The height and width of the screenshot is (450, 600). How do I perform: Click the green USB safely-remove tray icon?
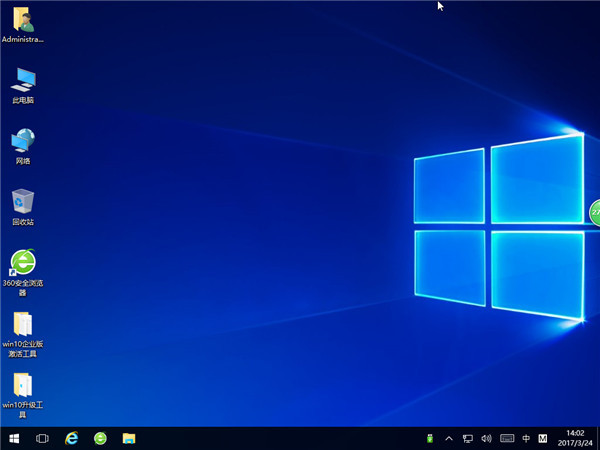tap(430, 439)
